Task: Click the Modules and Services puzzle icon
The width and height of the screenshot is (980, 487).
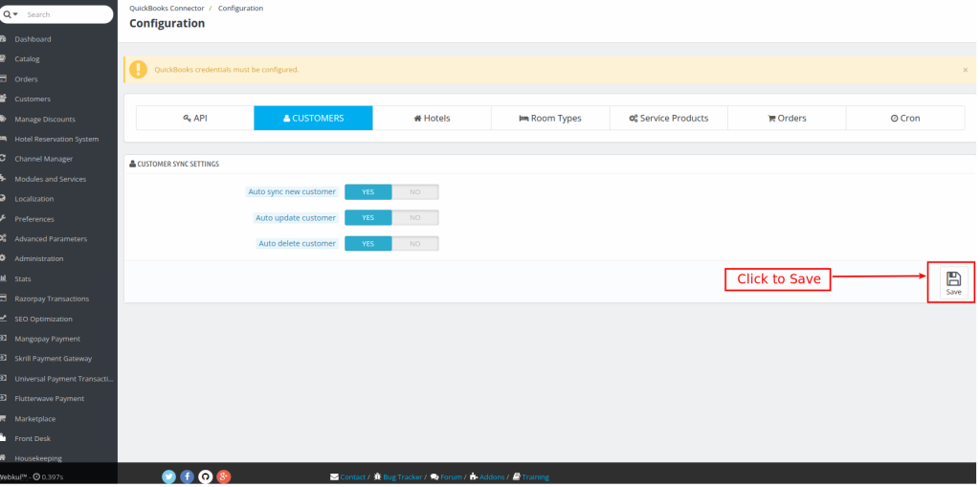Action: coord(3,179)
